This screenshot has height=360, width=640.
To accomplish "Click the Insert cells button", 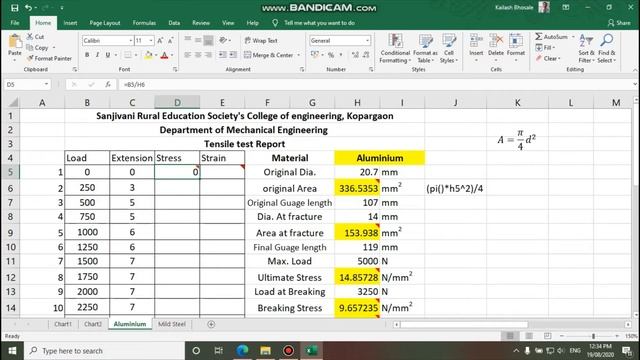I will pos(476,48).
